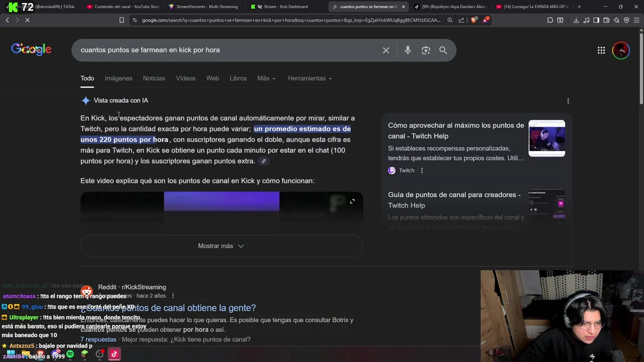Open Reddit r/KickStreaming source label

coord(132,287)
